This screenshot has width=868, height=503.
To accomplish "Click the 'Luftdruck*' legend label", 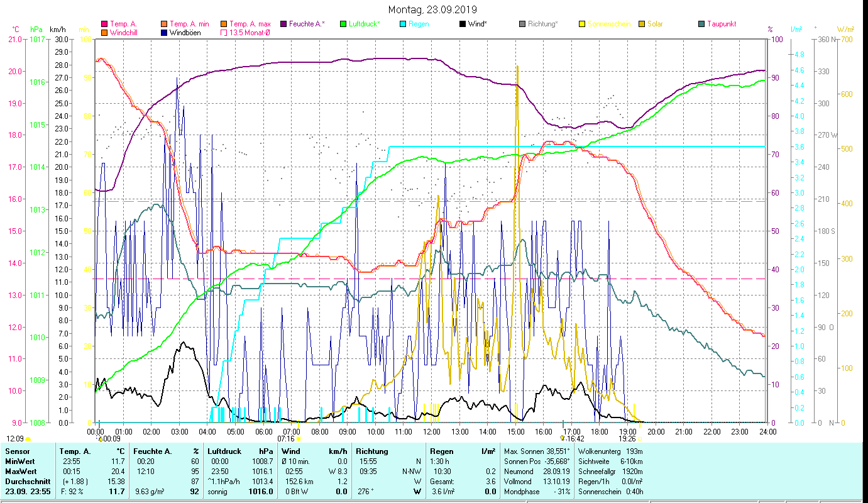I will click(x=365, y=24).
